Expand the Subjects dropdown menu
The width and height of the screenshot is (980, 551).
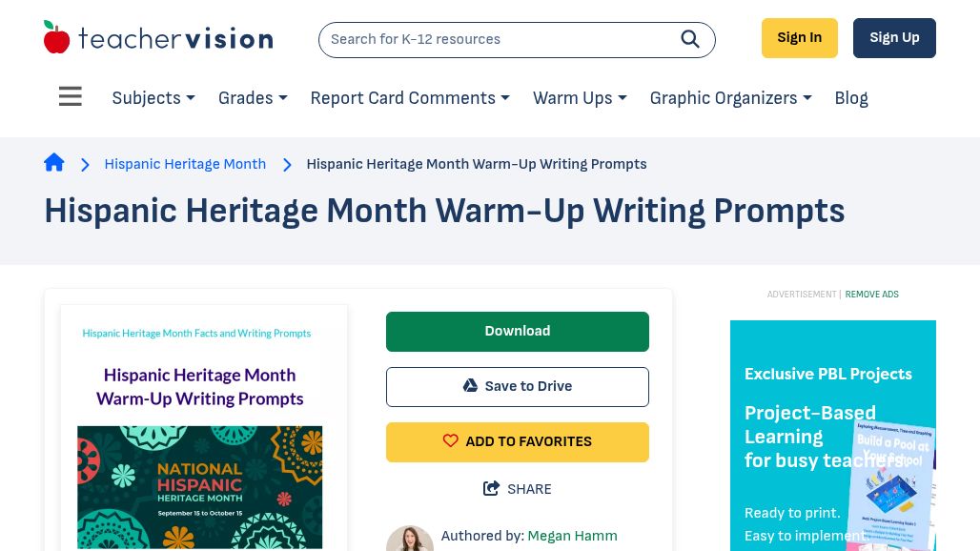[153, 98]
